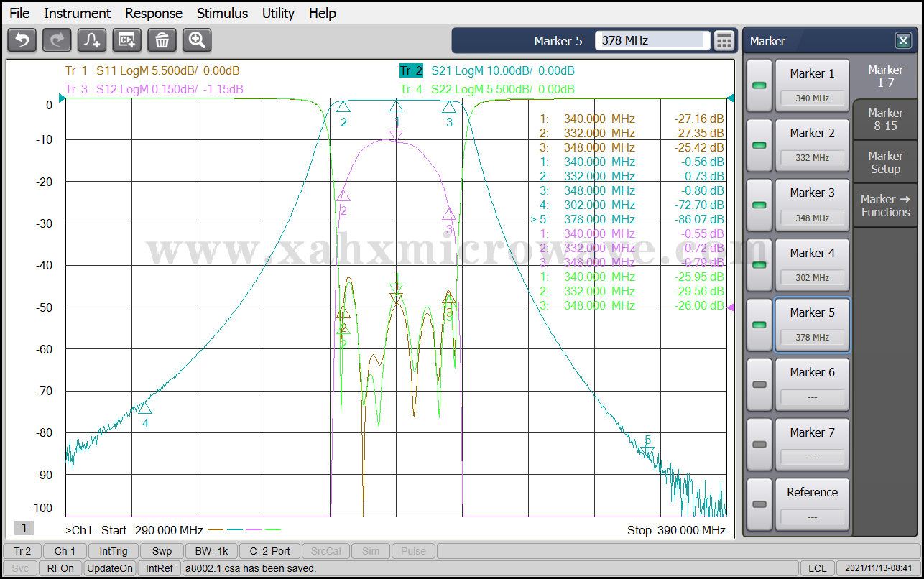Open the File menu
The image size is (924, 579).
point(19,13)
